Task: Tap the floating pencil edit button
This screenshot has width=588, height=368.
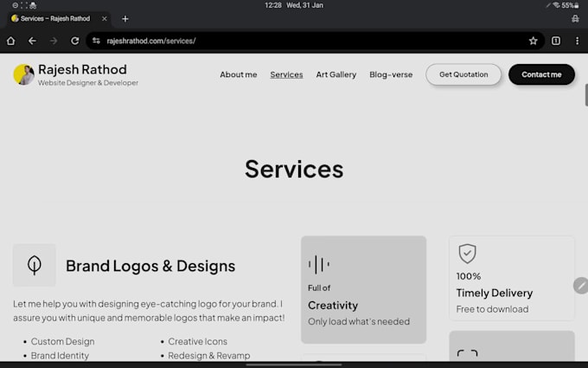Action: pos(581,286)
